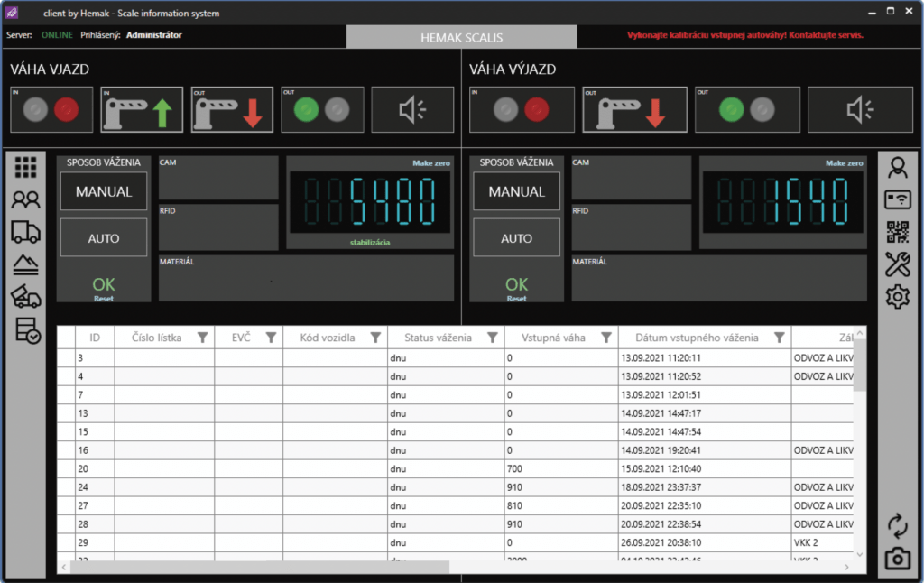Click the red calibration warning message
Viewport: 924px width, 583px height.
point(744,35)
